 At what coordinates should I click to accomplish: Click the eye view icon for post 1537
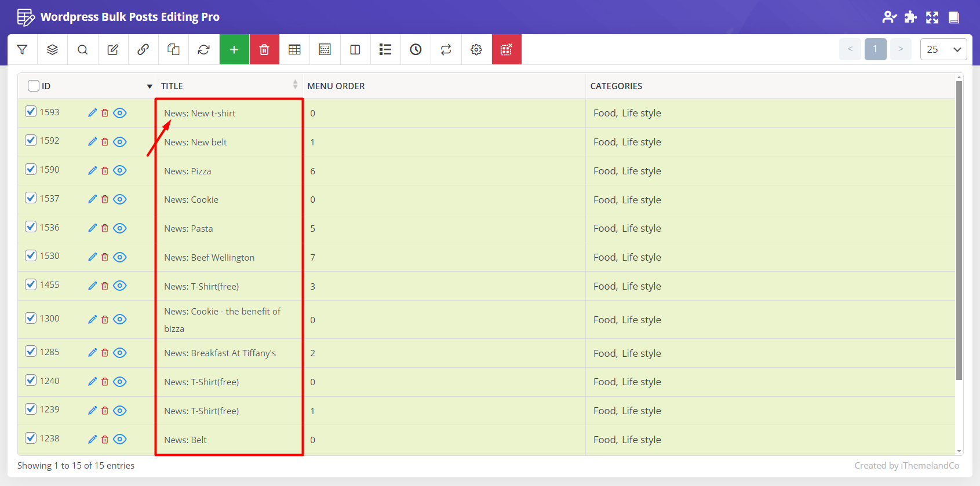tap(120, 199)
